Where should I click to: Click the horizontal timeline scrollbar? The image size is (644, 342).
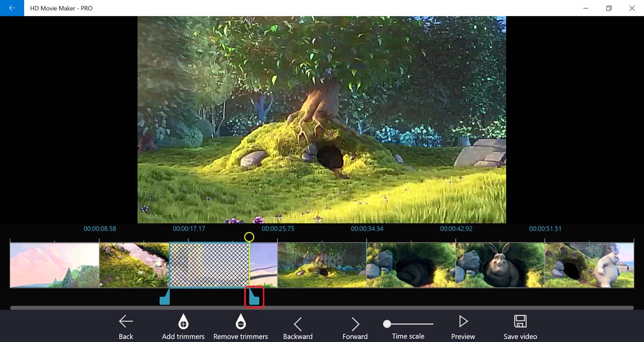322,307
